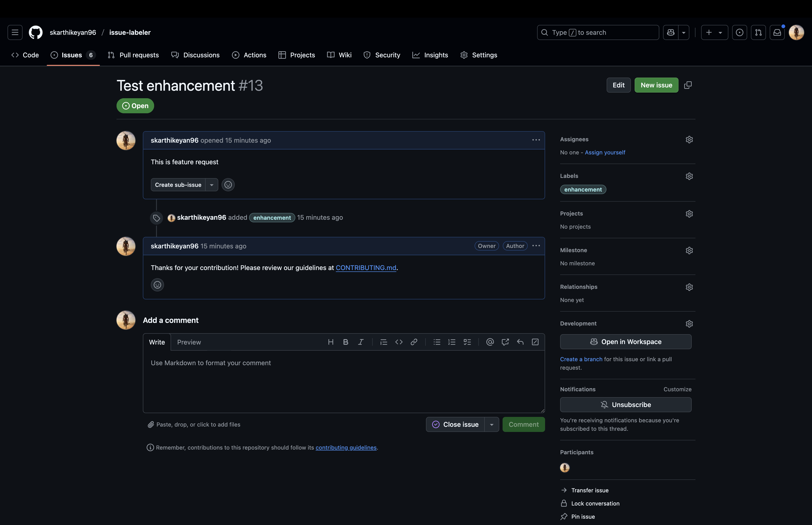Image resolution: width=812 pixels, height=525 pixels.
Task: Expand Copilot dropdown arrow in header
Action: (683, 32)
